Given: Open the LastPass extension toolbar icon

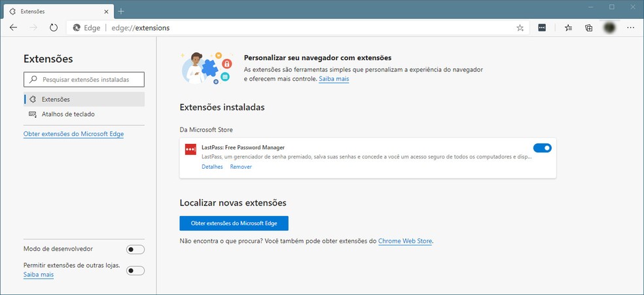Looking at the screenshot, I should click(542, 27).
